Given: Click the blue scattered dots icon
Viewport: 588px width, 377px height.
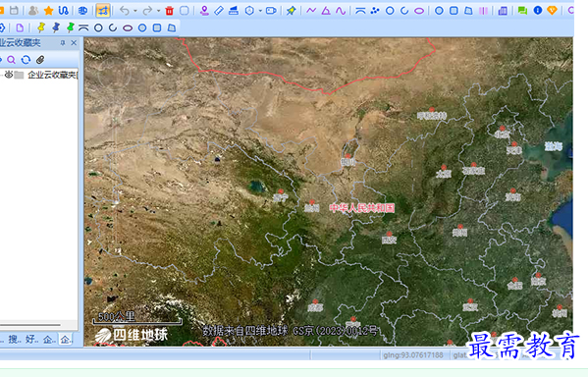Looking at the screenshot, I should 375,11.
